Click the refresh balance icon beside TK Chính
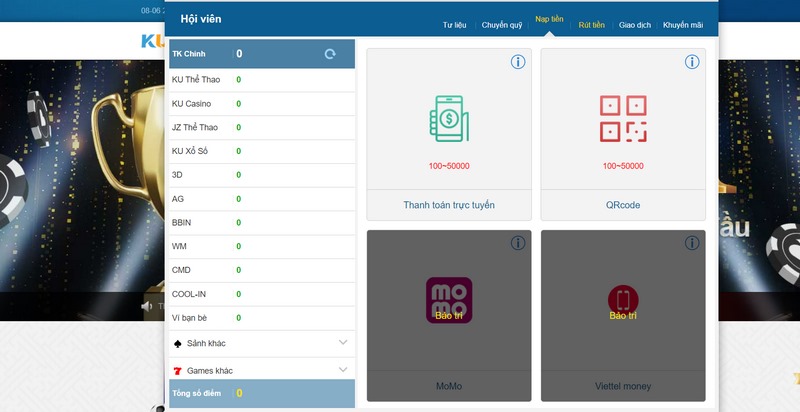Screen dimensions: 800x412 pos(330,54)
